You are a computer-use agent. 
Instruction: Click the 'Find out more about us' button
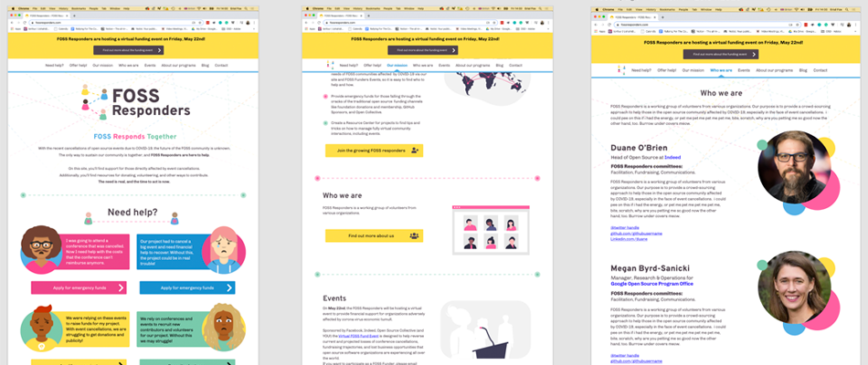tap(375, 235)
